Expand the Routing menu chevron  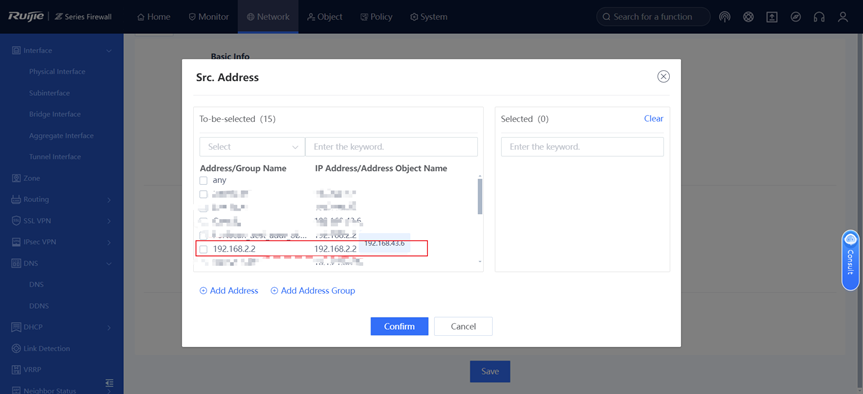coord(109,200)
